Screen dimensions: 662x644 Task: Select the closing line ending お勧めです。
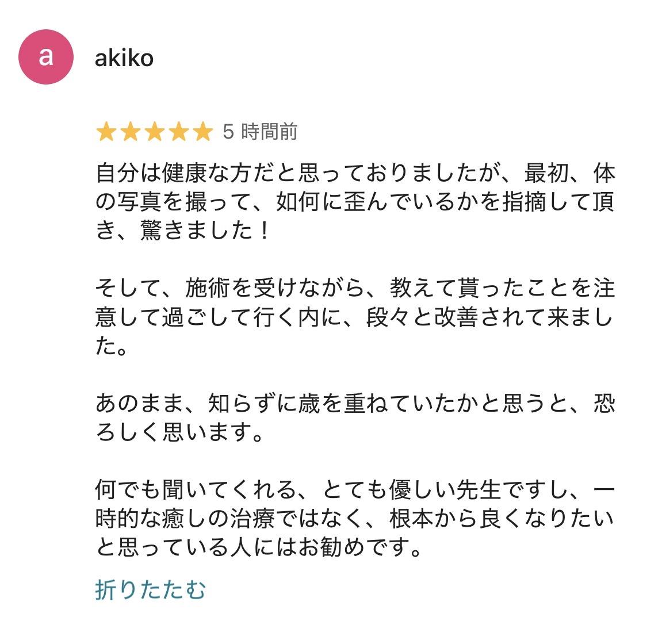pos(259,547)
